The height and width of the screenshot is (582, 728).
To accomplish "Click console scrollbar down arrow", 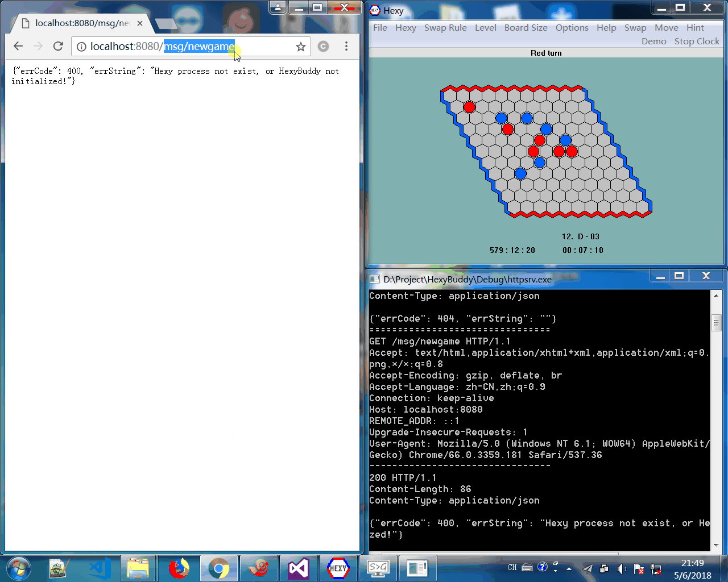I will coord(716,545).
